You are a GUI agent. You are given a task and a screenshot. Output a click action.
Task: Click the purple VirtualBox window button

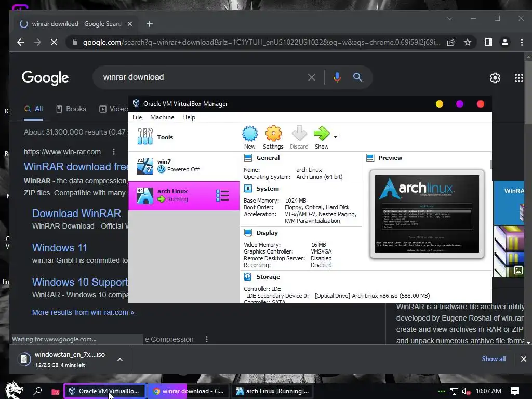point(460,104)
